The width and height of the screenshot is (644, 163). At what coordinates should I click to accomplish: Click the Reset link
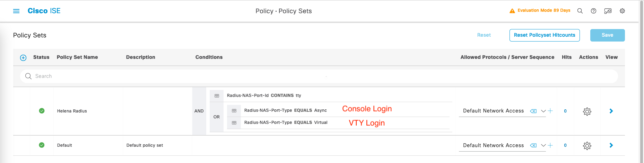coord(484,35)
